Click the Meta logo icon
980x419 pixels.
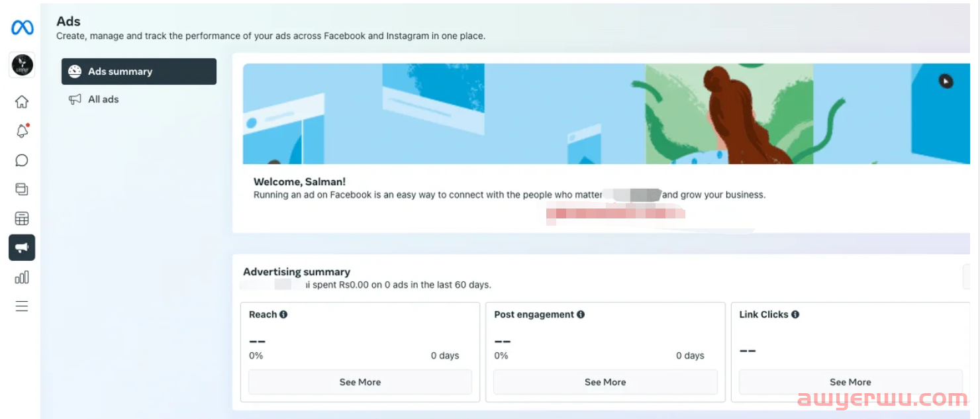[x=22, y=28]
